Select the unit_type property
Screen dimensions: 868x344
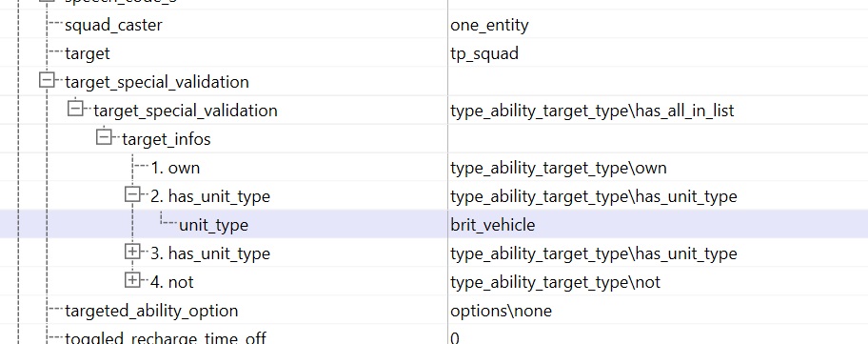[214, 225]
